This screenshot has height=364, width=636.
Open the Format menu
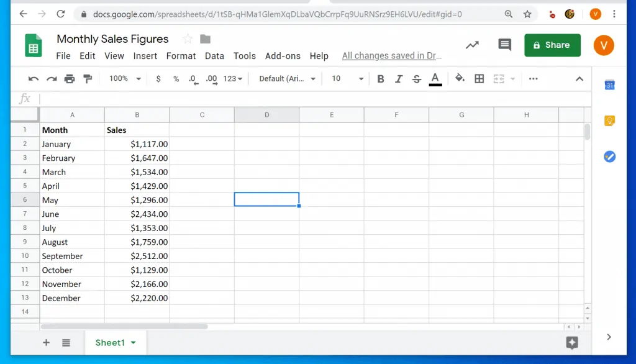pos(181,56)
